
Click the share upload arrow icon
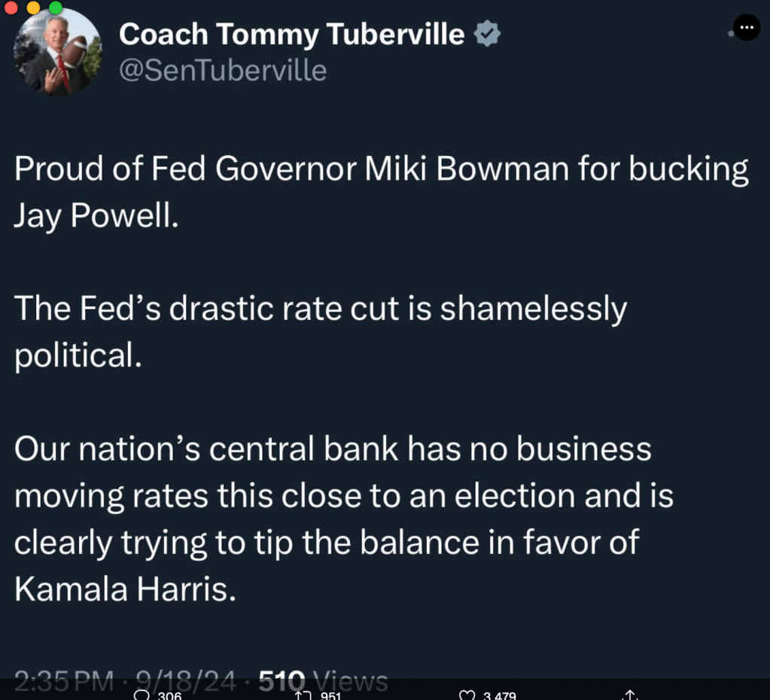tap(631, 695)
